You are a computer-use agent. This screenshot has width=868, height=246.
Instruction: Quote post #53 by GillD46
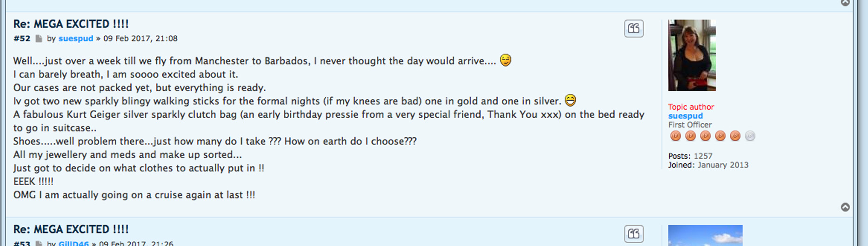[x=634, y=233]
